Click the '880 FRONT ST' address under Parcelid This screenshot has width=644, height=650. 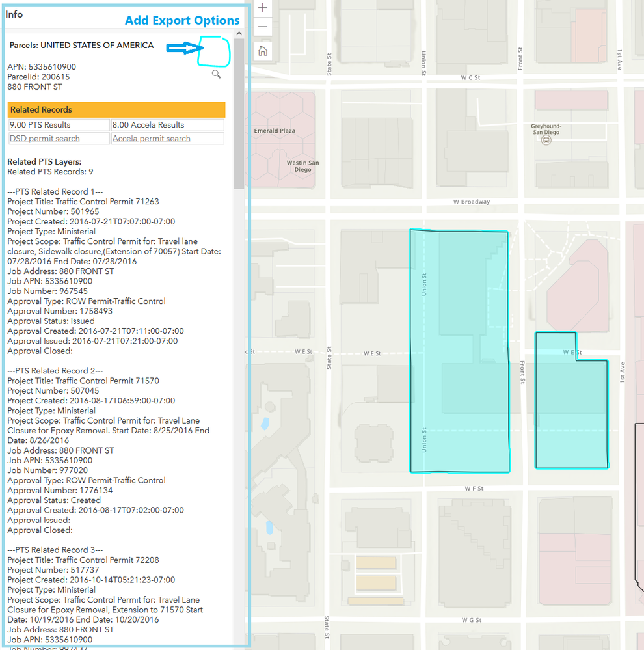coord(35,87)
